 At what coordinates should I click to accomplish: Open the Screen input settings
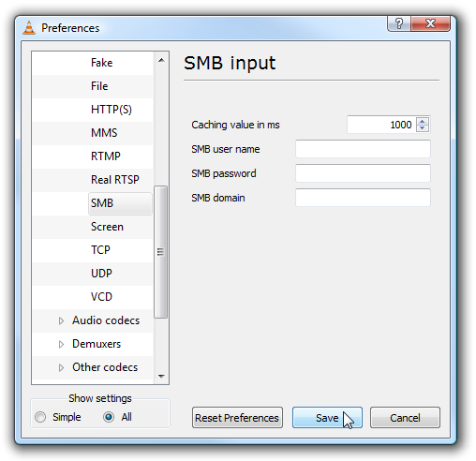point(107,227)
